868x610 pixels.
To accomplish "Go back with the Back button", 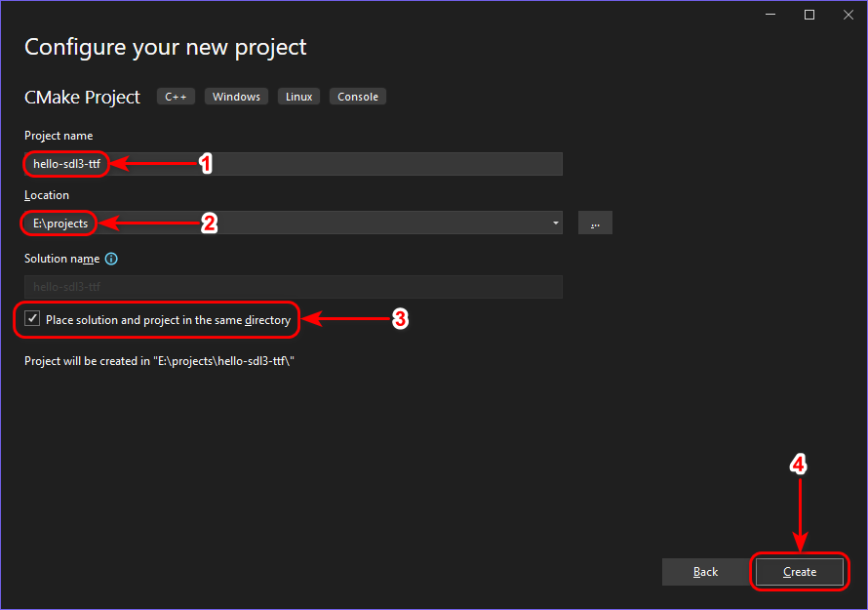I will click(705, 572).
